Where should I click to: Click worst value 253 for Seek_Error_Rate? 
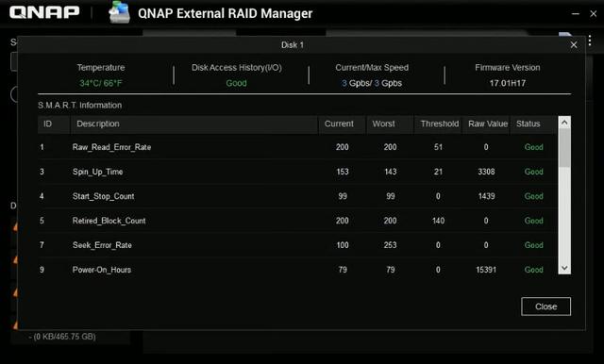(x=390, y=245)
